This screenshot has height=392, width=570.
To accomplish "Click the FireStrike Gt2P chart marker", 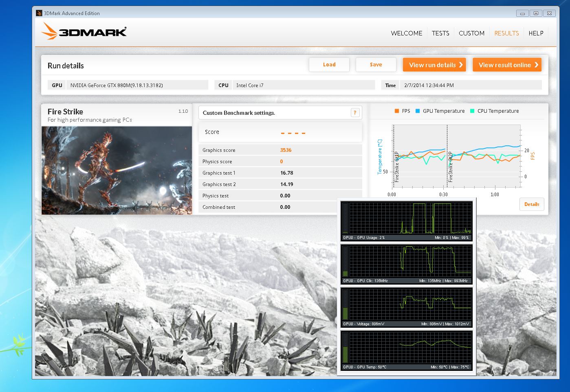I will pos(450,167).
